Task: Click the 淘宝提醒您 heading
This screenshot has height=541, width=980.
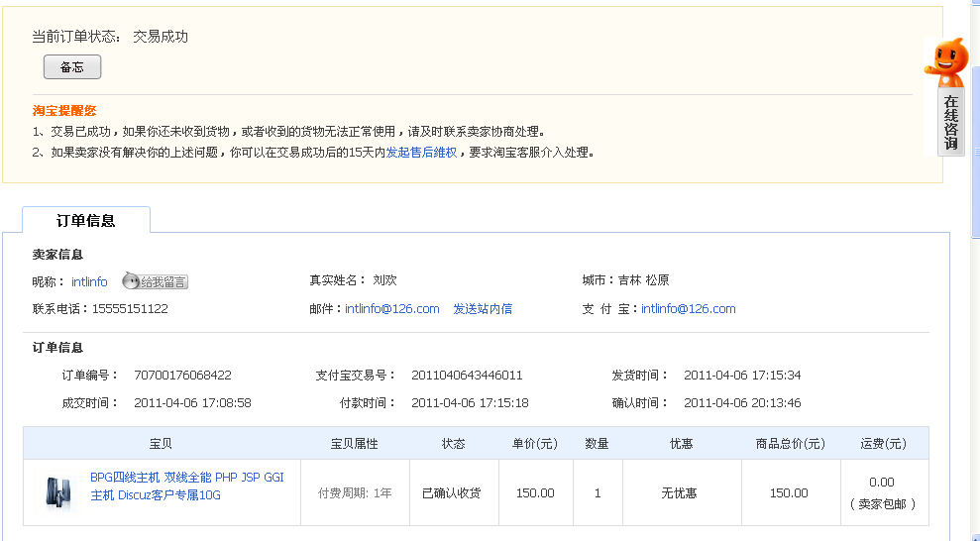Action: point(64,111)
